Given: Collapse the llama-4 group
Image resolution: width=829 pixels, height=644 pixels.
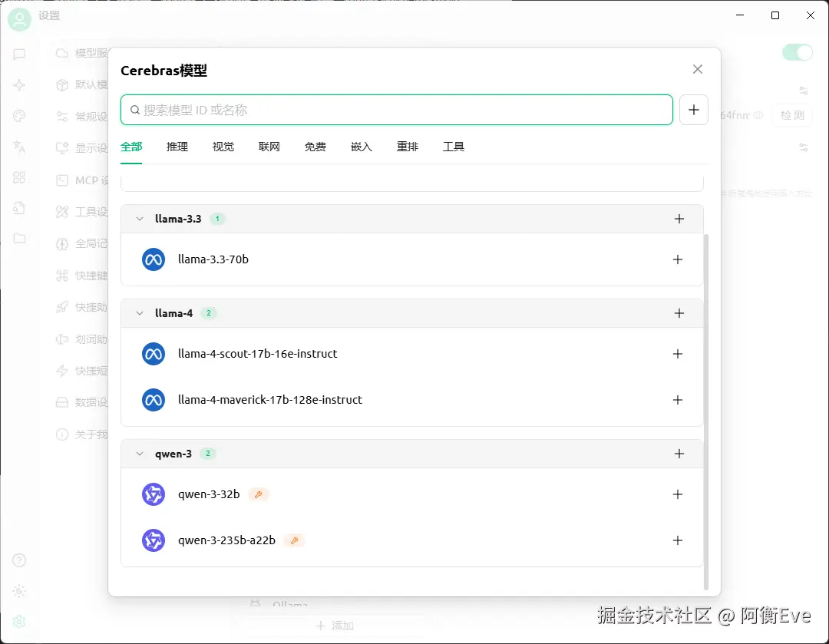Looking at the screenshot, I should (x=140, y=313).
